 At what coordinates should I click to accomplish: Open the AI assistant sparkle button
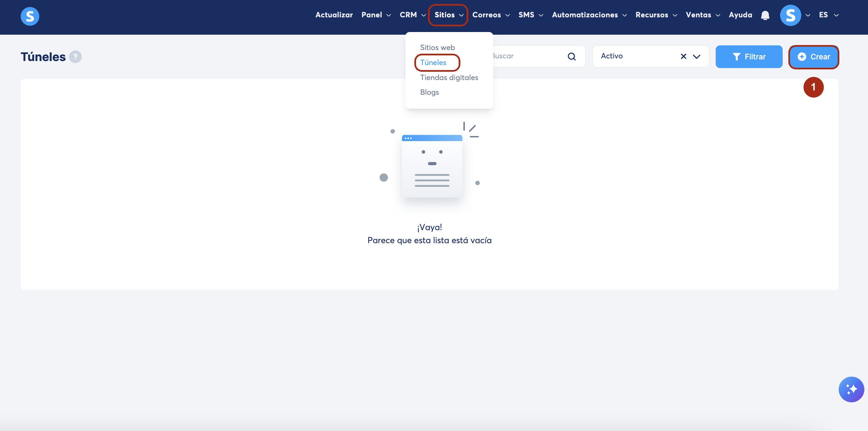(851, 389)
